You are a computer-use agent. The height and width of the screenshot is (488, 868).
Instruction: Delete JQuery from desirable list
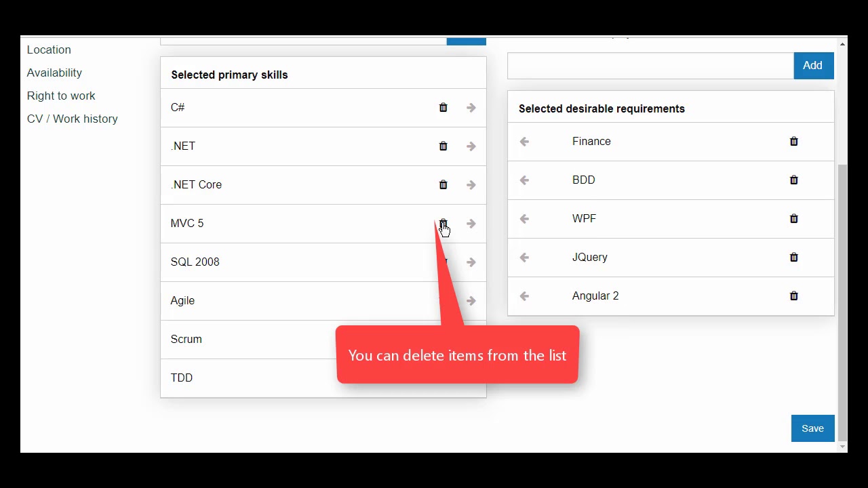(x=794, y=258)
